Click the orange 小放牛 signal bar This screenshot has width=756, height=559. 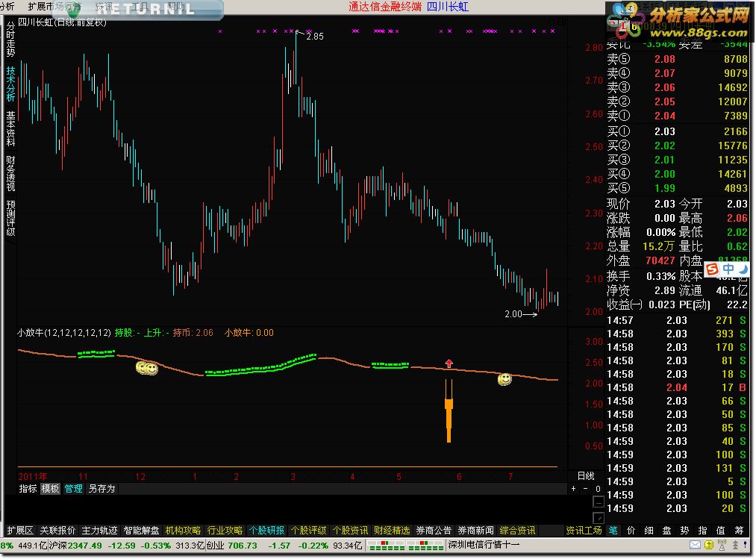pos(449,411)
